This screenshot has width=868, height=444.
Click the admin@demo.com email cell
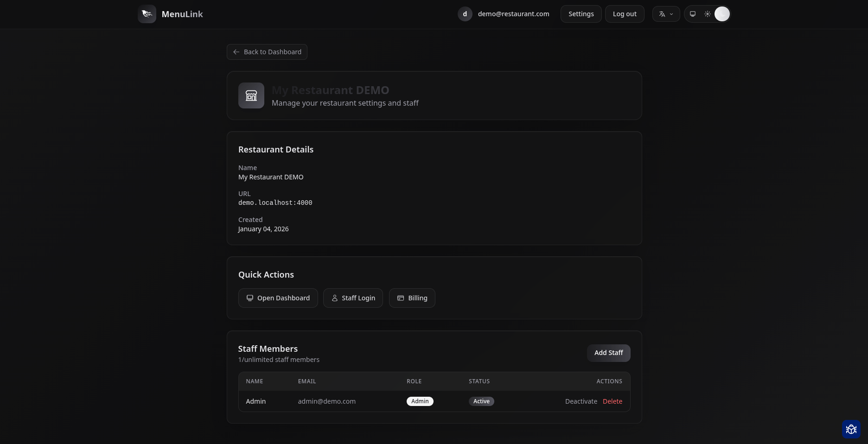click(x=327, y=401)
